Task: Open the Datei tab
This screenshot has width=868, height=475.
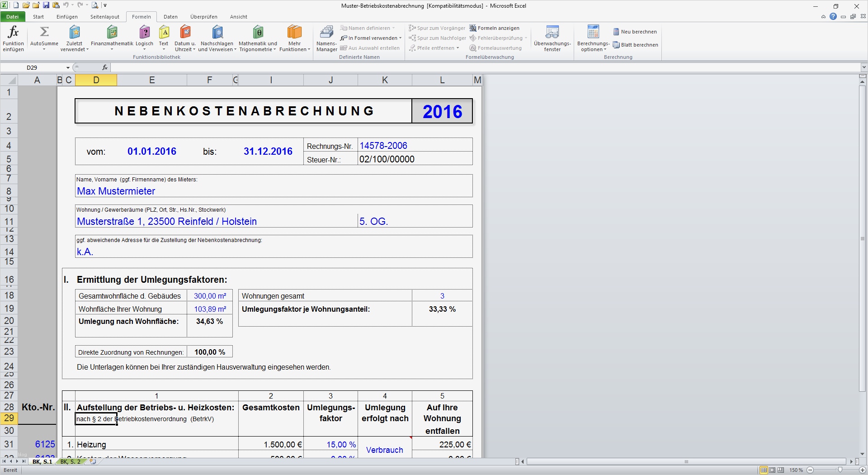Action: 13,16
